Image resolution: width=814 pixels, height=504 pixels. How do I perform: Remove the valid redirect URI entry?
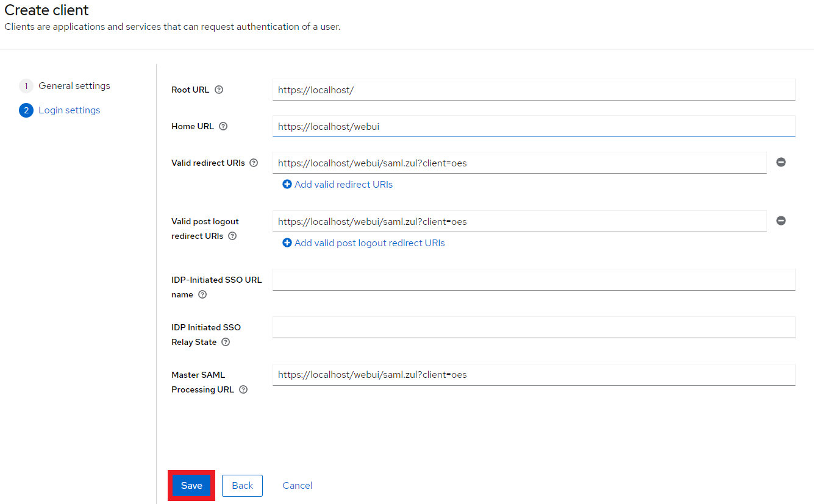(781, 162)
